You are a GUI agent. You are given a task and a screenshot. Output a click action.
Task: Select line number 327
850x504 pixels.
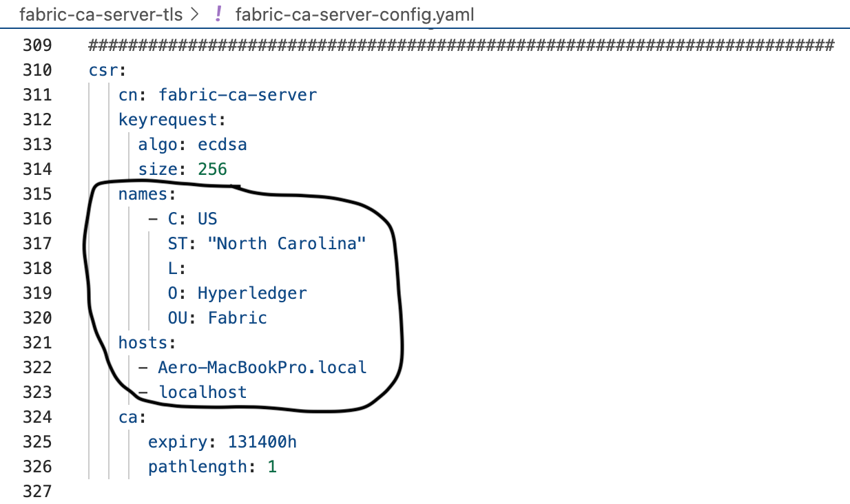[37, 492]
